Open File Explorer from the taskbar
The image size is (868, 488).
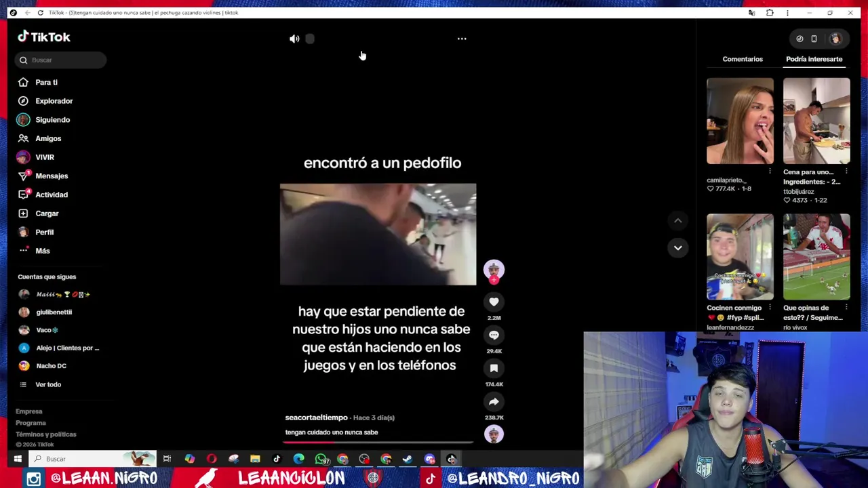coord(255,459)
